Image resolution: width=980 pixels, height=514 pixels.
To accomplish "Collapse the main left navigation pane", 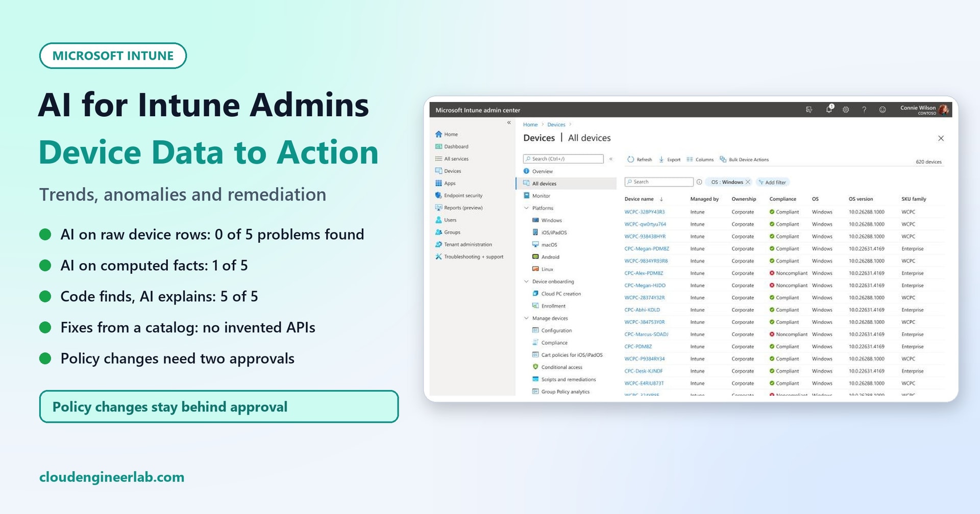I will 509,123.
